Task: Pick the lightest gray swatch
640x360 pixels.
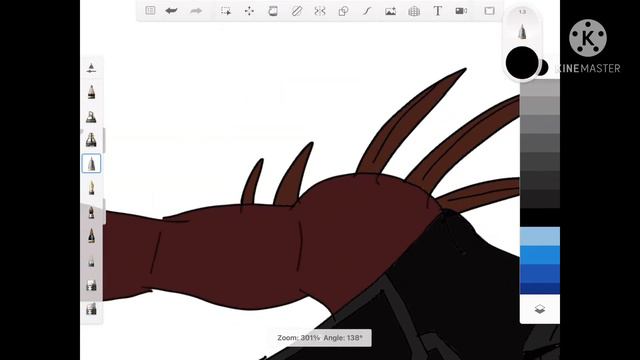Action: click(540, 88)
